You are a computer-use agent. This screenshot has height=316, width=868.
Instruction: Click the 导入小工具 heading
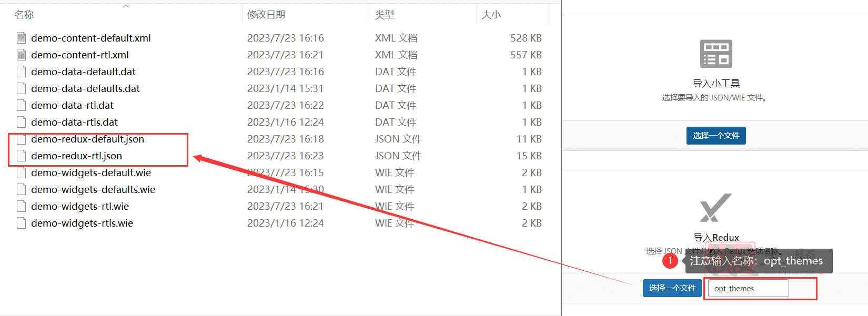716,84
